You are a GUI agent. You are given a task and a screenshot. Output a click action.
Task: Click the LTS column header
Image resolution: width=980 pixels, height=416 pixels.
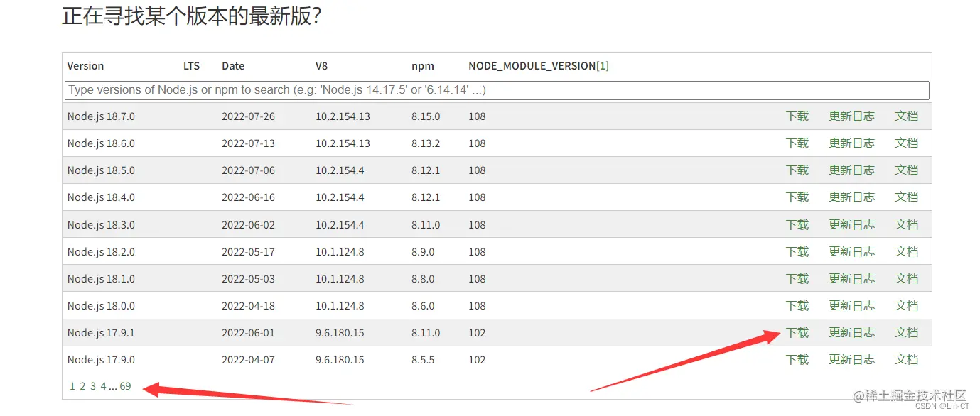[192, 66]
